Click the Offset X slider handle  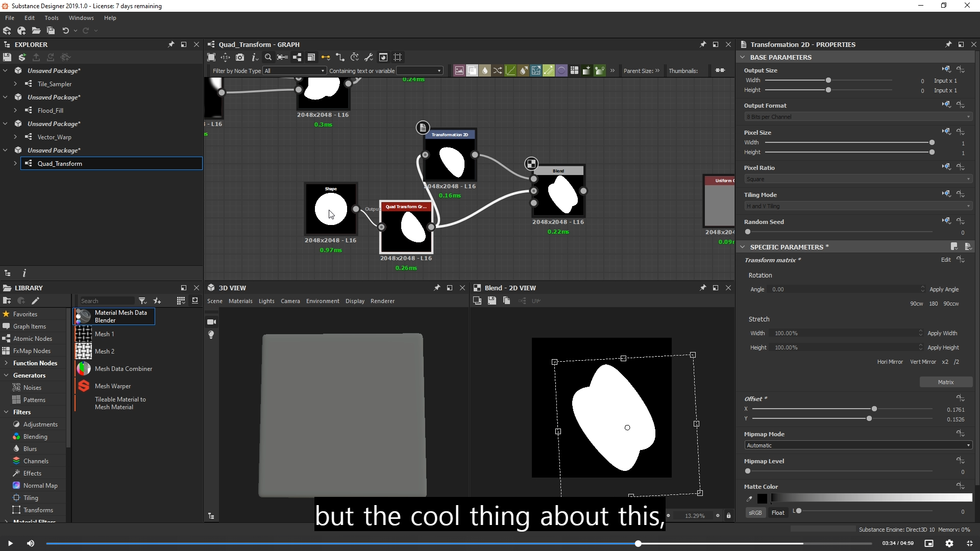[874, 409]
